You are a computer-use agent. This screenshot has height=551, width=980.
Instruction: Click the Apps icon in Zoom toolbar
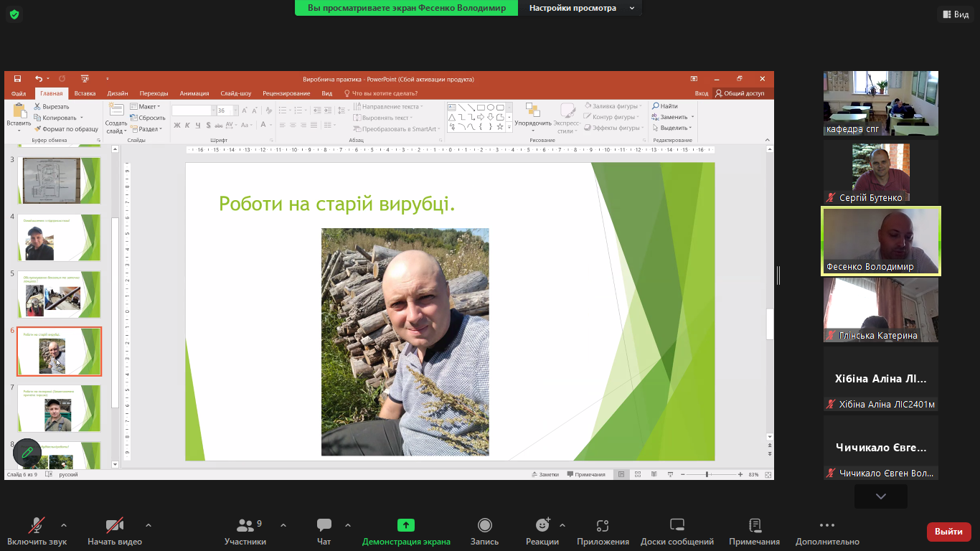pyautogui.click(x=603, y=526)
